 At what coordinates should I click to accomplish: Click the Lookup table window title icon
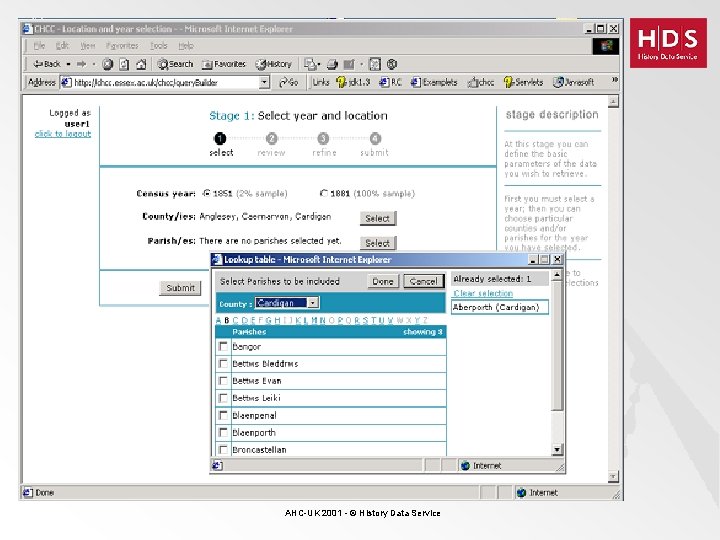coord(217,259)
